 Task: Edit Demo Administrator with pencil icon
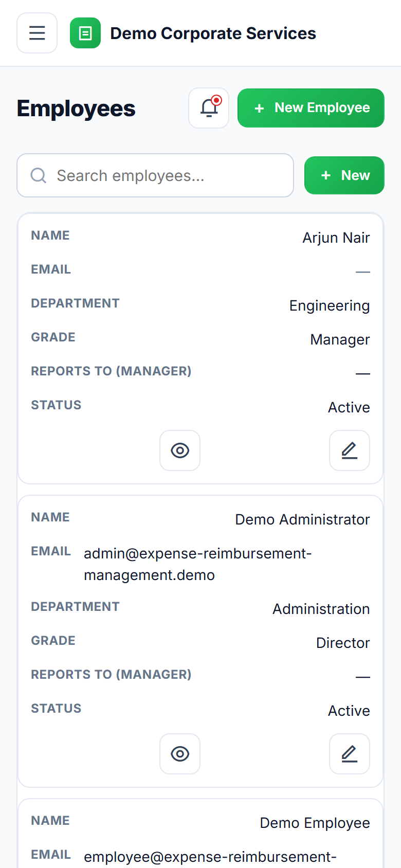tap(350, 754)
